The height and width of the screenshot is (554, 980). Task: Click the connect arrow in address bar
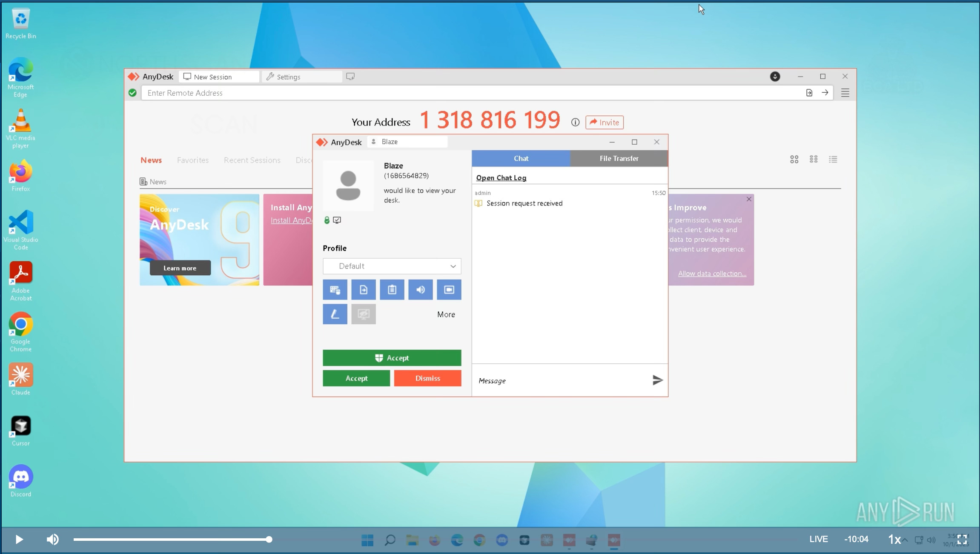coord(825,93)
